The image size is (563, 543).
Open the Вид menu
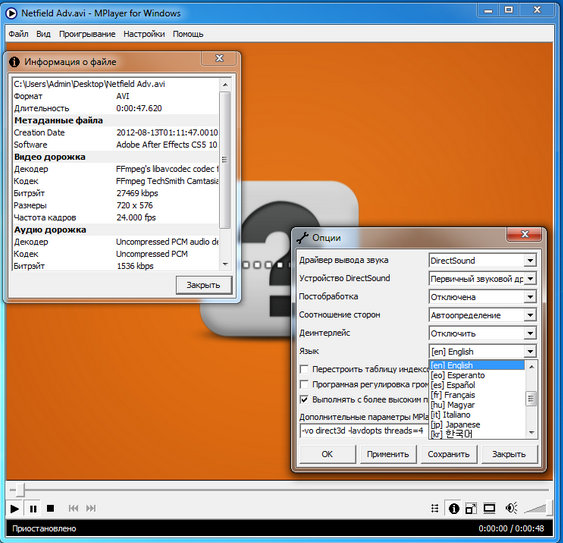click(43, 34)
